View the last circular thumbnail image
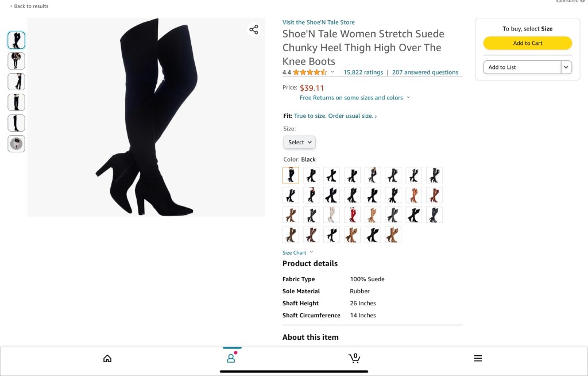588x376 pixels. (x=16, y=144)
